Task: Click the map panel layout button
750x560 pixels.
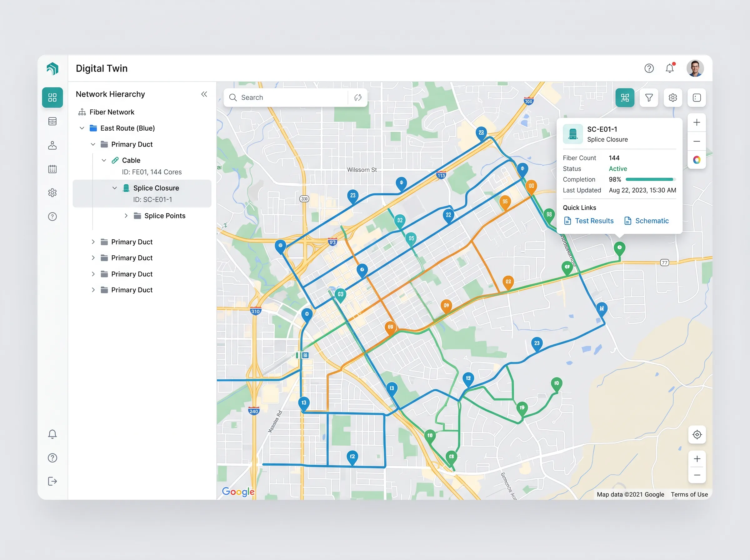Action: (x=697, y=97)
